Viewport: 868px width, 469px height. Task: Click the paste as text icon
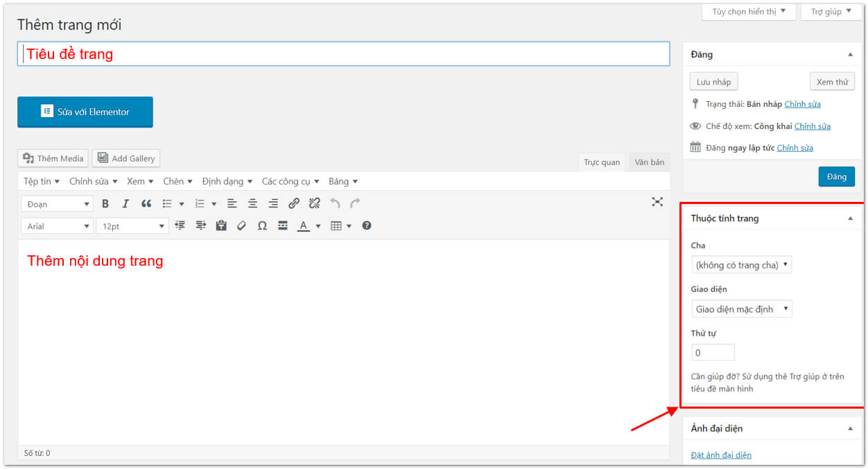221,225
